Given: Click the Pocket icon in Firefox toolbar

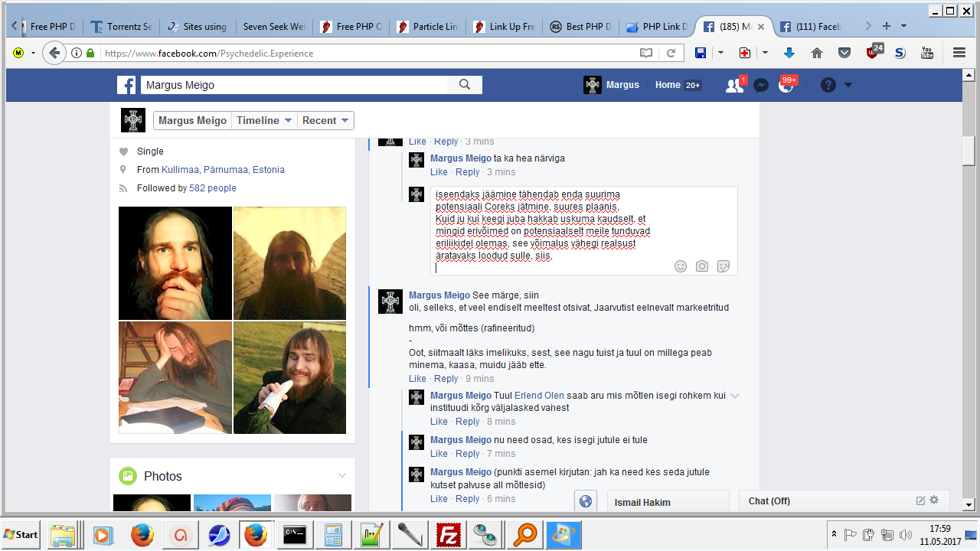Looking at the screenshot, I should pyautogui.click(x=844, y=53).
